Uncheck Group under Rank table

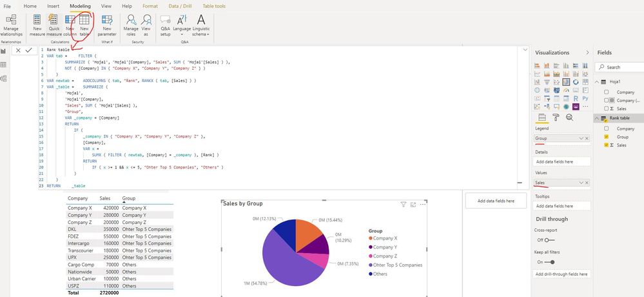[607, 137]
